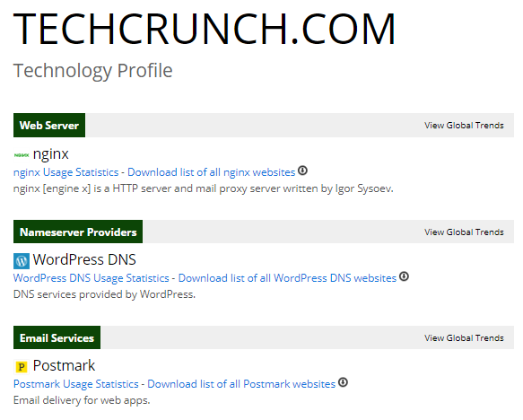View Global Trends for Email Services

pyautogui.click(x=464, y=338)
